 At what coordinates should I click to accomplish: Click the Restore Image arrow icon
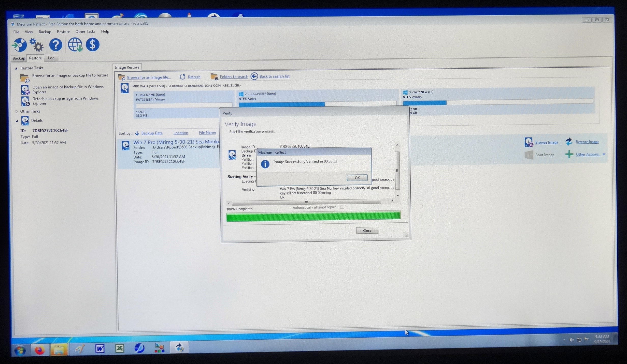click(x=569, y=142)
